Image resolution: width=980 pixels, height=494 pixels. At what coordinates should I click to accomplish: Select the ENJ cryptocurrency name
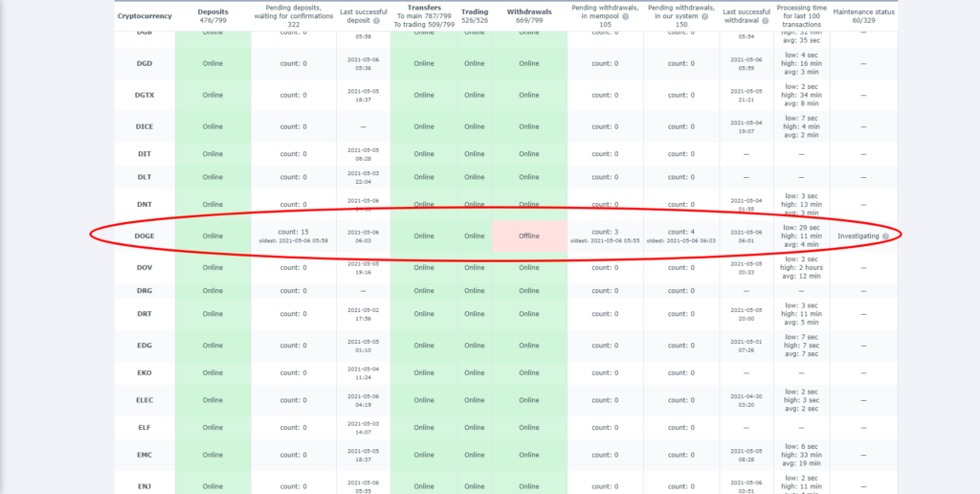(x=145, y=486)
